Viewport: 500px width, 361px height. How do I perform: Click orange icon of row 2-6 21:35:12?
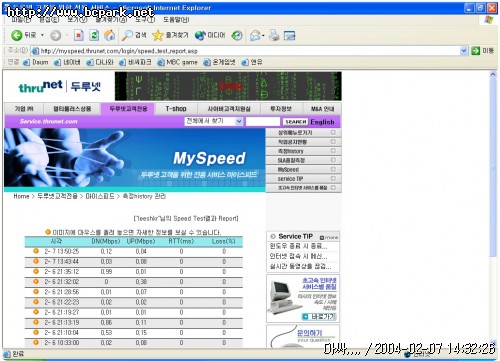[x=36, y=271]
